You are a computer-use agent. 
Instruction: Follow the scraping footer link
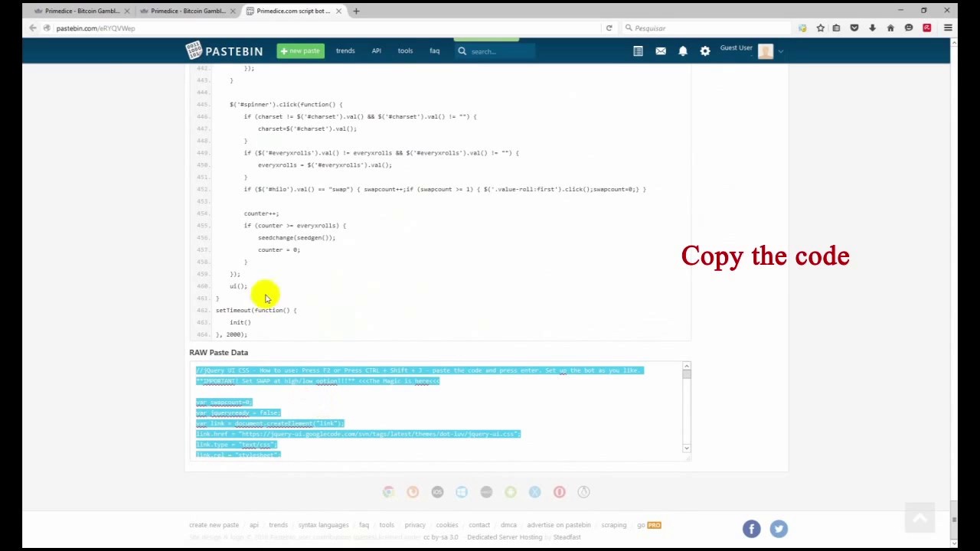(613, 525)
